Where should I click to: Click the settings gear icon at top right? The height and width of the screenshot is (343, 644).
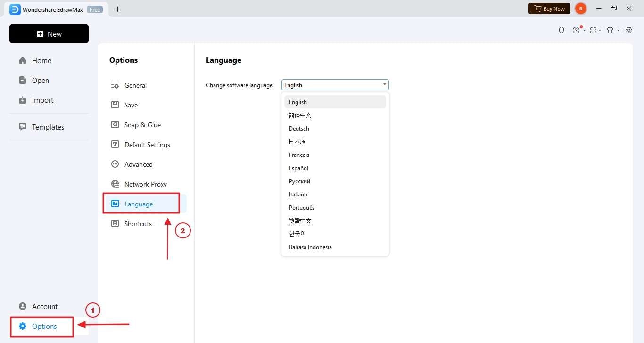[629, 30]
